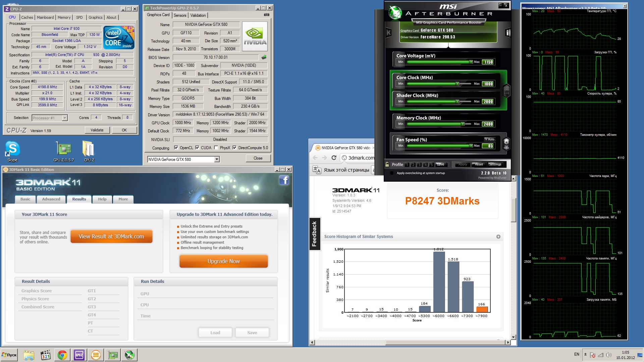The height and width of the screenshot is (362, 644).
Task: Open GPU-Z.0.5.7 desktop icon
Action: coord(63,151)
